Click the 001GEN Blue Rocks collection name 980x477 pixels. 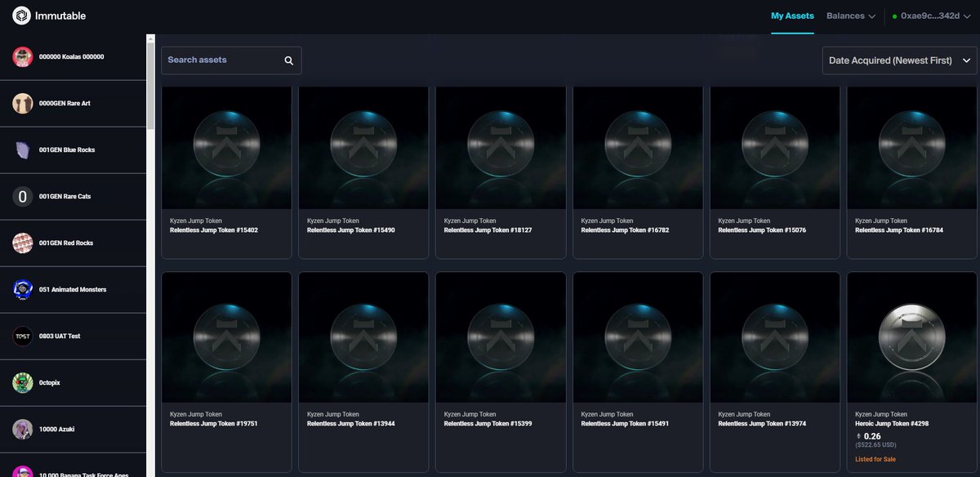click(67, 150)
